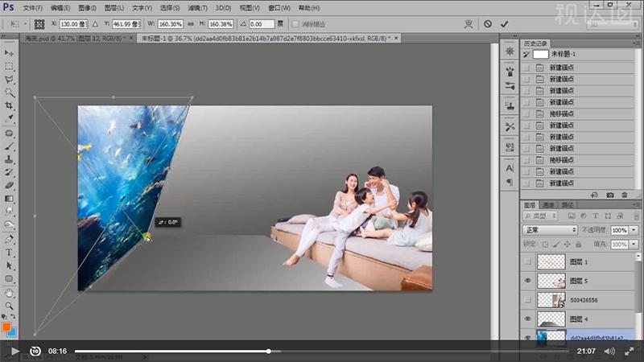This screenshot has width=644, height=362.
Task: Create new document from current state
Action: coord(594,195)
